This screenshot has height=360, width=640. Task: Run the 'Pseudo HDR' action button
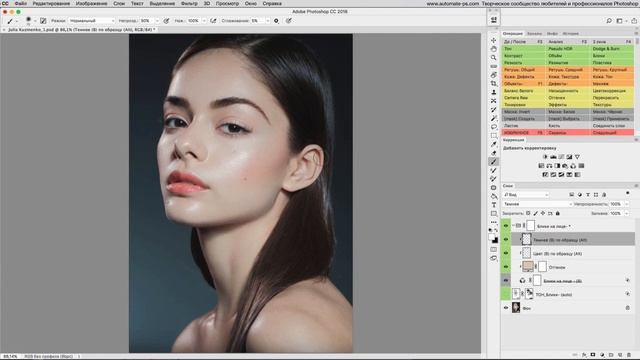[568, 49]
